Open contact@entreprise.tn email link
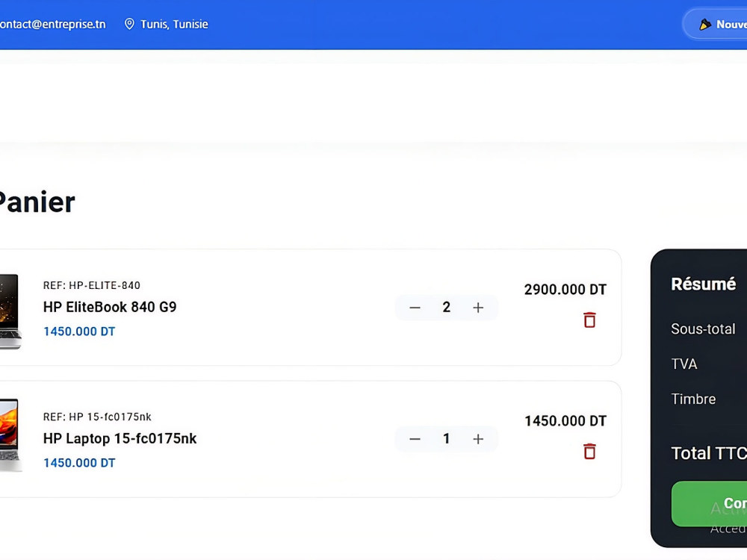 [x=53, y=25]
